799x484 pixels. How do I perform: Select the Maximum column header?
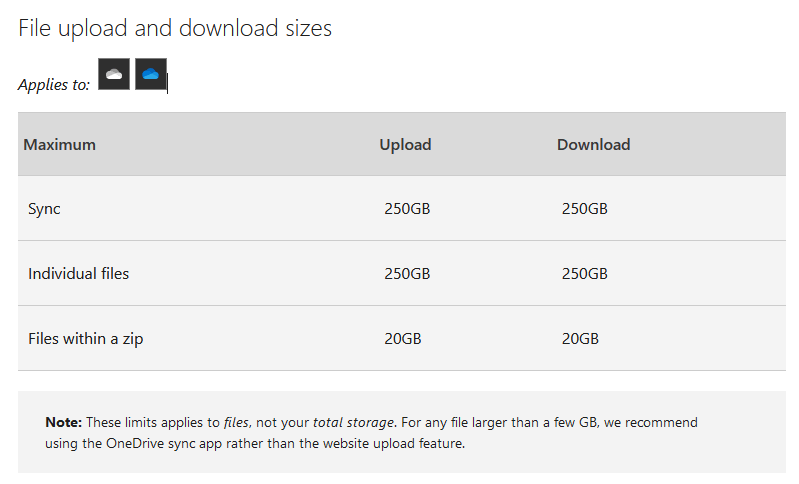pos(59,144)
